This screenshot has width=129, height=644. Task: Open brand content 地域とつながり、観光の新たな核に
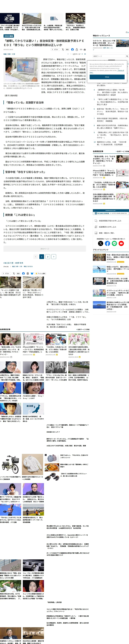118,269
